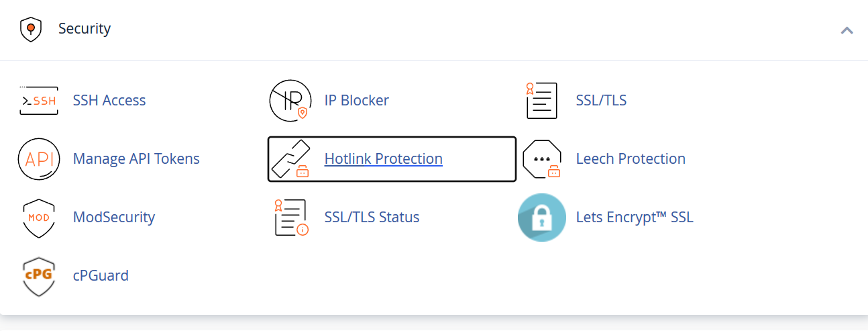Image resolution: width=868 pixels, height=331 pixels.
Task: Click the ModSecurity text link
Action: (114, 218)
